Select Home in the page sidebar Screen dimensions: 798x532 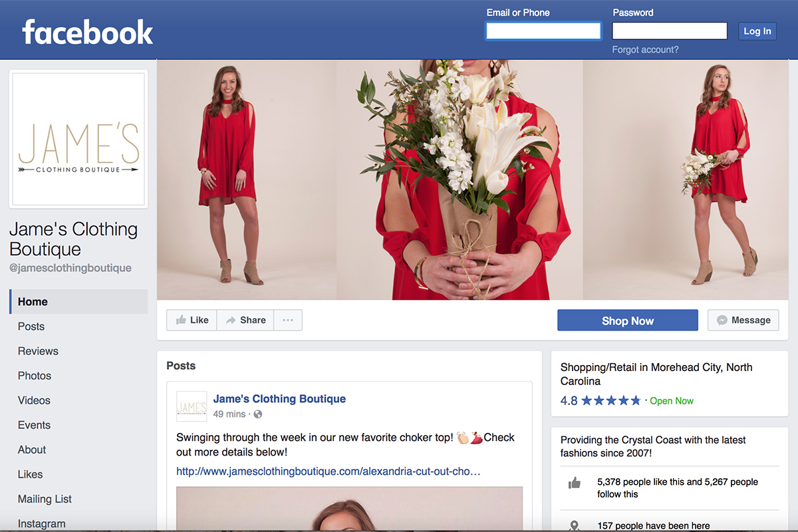(x=78, y=302)
